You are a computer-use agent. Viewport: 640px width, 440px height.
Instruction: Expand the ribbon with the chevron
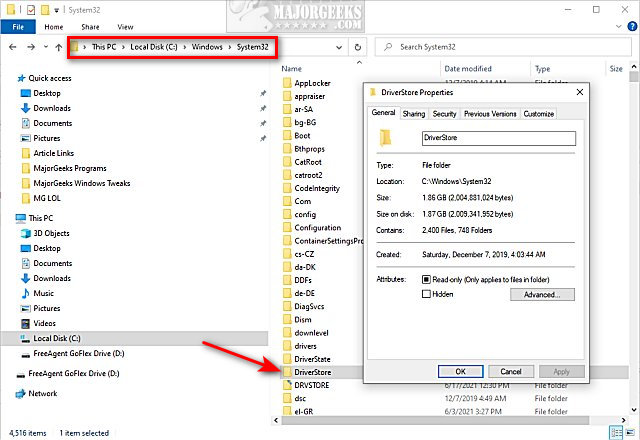(619, 27)
